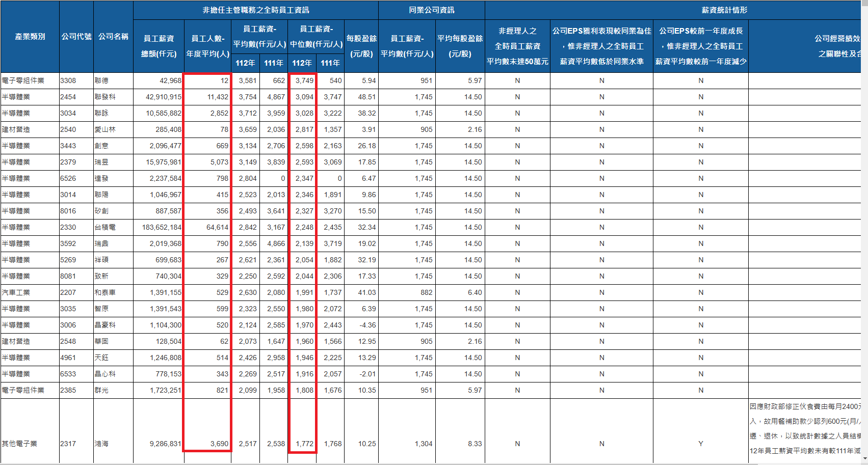Click median salary value 1,772
This screenshot has height=465, width=868.
pos(304,444)
